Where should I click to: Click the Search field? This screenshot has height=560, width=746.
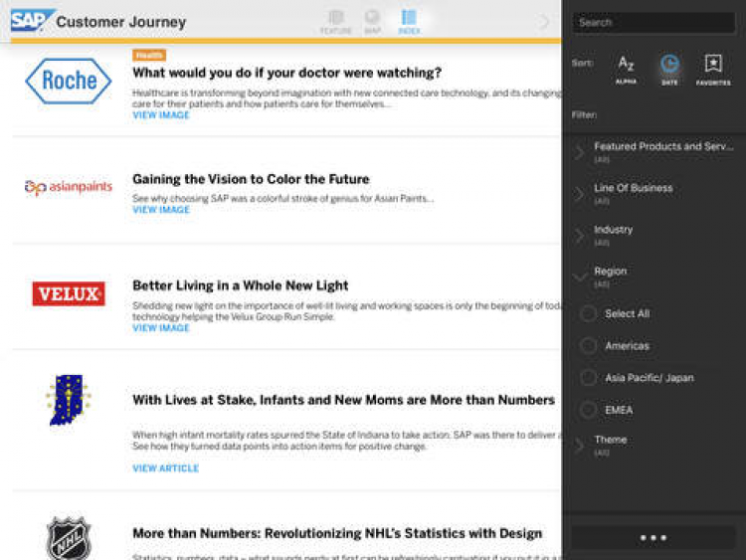653,22
